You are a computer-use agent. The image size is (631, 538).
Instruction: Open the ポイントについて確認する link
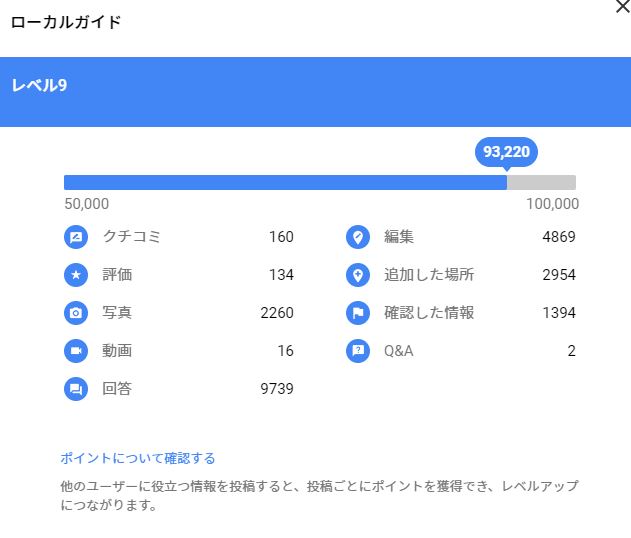pyautogui.click(x=138, y=459)
